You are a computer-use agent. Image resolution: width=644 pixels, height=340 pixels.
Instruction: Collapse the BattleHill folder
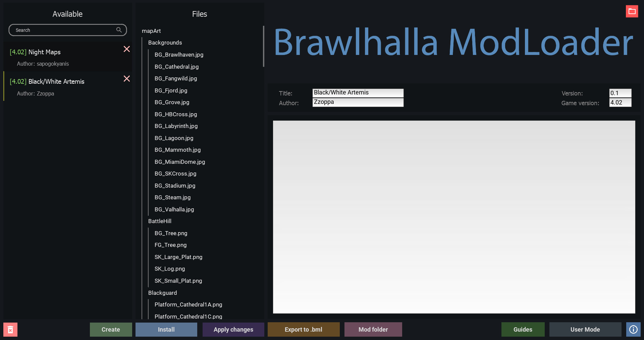[160, 221]
